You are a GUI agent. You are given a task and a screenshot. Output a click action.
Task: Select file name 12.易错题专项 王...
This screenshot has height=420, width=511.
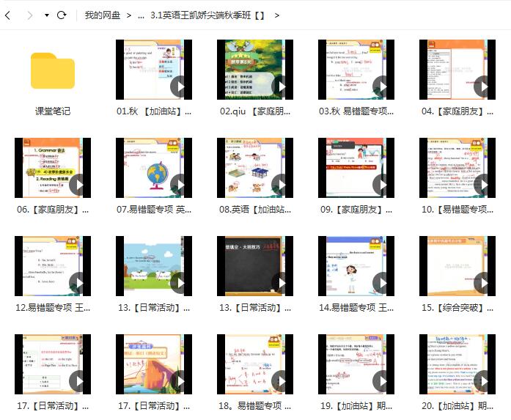click(x=53, y=308)
